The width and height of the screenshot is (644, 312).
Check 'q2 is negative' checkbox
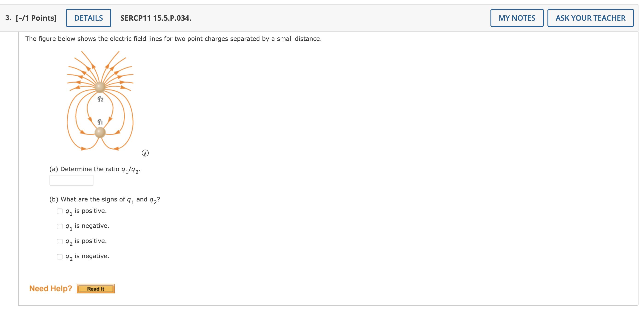coord(60,256)
